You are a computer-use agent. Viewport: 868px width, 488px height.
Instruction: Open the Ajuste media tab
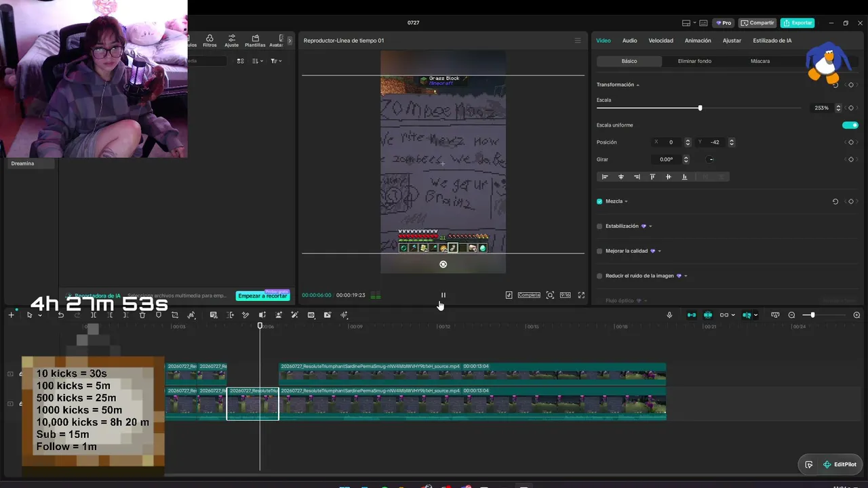232,41
